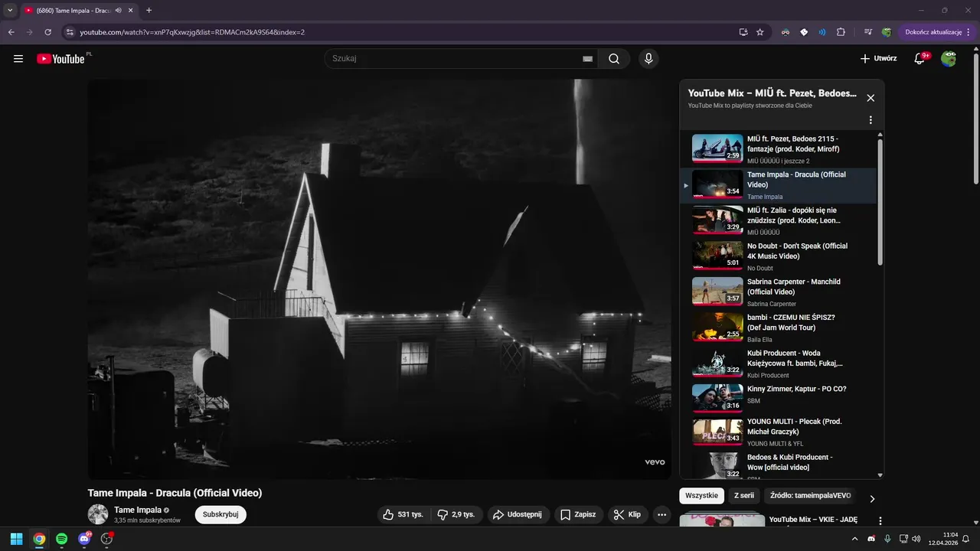
Task: Close the YouTube Mix playlist panel
Action: click(x=871, y=98)
